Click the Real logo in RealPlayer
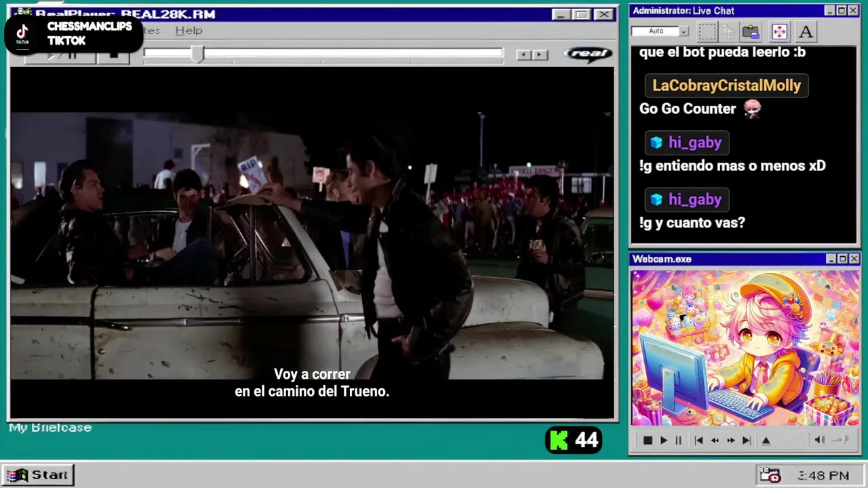Viewport: 868px width, 488px height. click(587, 54)
